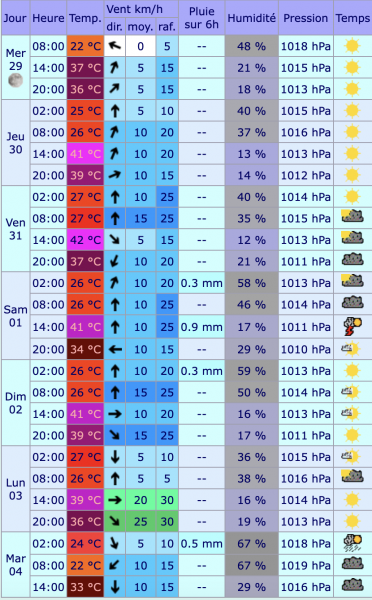The image size is (372, 600).
Task: Click the left-pointing wind arrow for Sam 01 20:00
Action: click(x=115, y=349)
